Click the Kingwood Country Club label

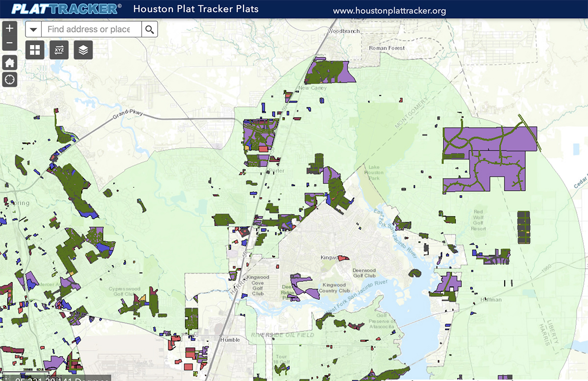point(334,288)
